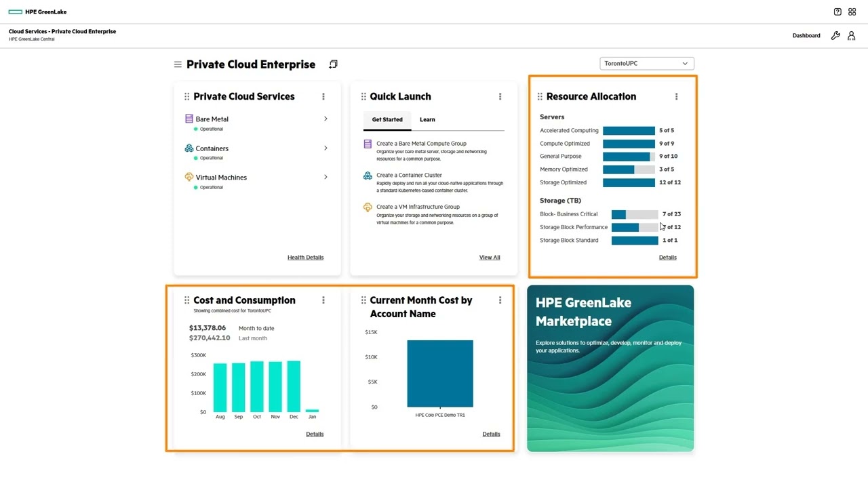Click the $13,378.06 month to date value
Screen dimensions: 868x488
[x=208, y=328]
